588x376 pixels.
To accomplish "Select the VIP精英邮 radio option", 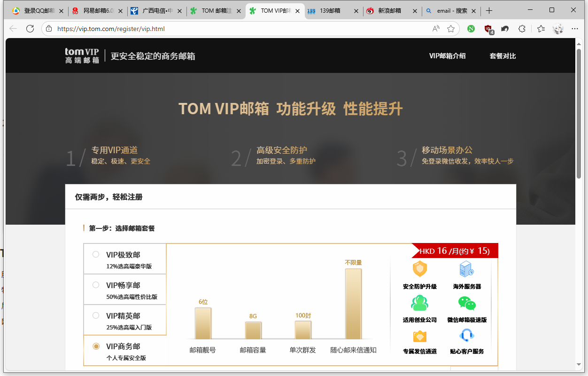I will [x=96, y=315].
